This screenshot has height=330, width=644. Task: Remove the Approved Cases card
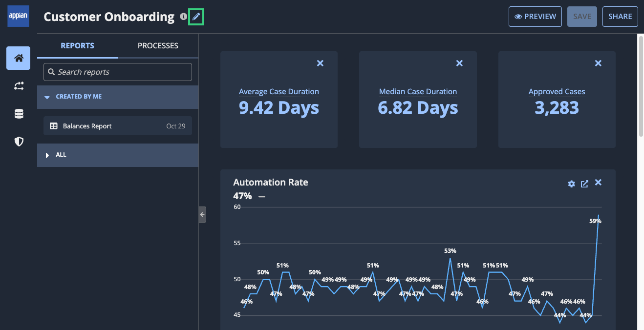[x=598, y=63]
